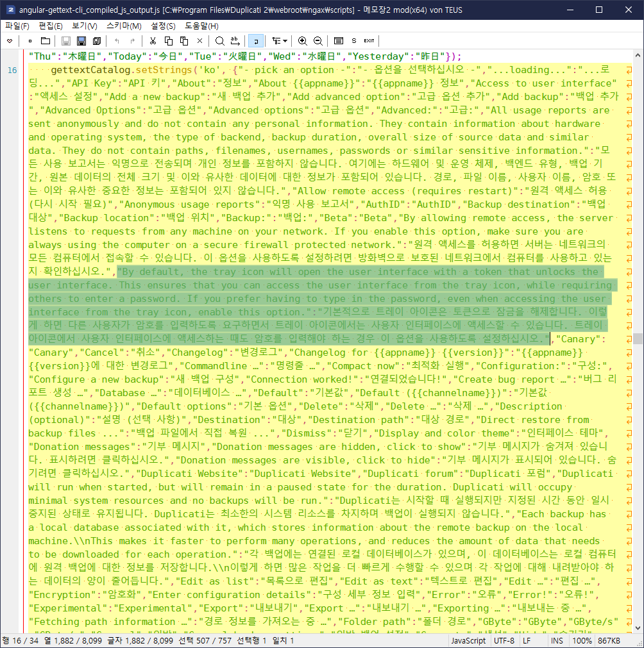The height and width of the screenshot is (648, 644).
Task: Click the scheme customization list icon
Action: point(338,41)
